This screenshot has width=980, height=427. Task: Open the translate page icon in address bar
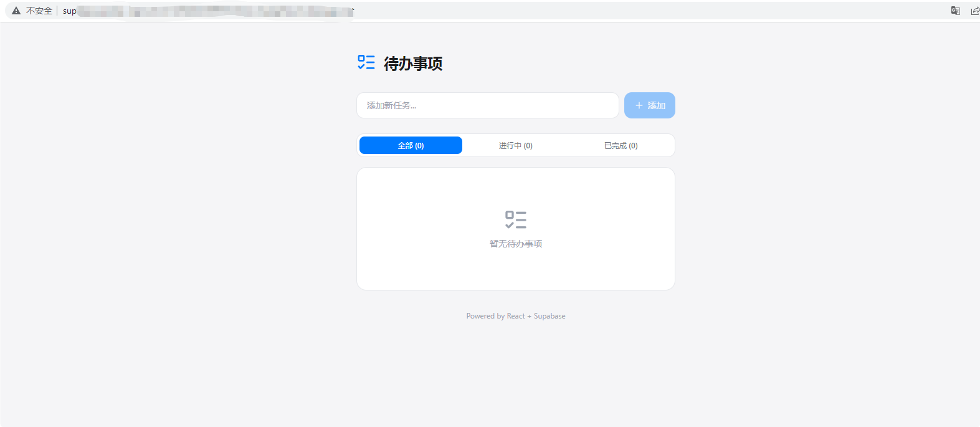[955, 11]
